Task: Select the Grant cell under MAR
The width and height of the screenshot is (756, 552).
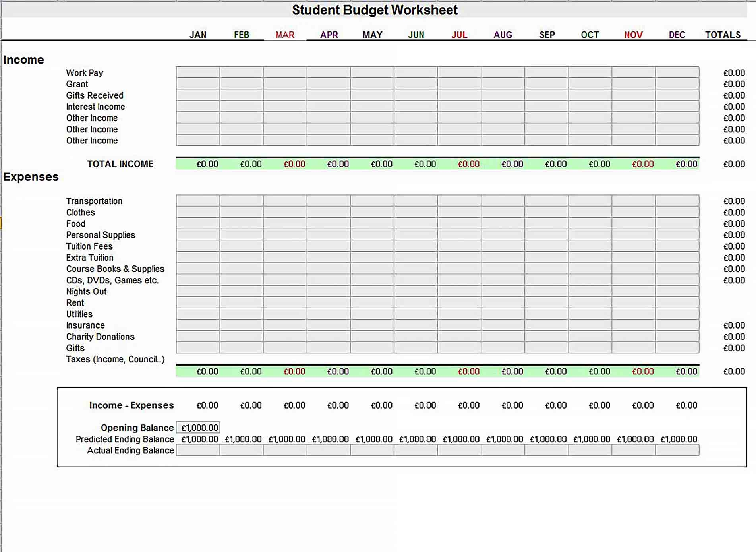Action: click(x=285, y=84)
